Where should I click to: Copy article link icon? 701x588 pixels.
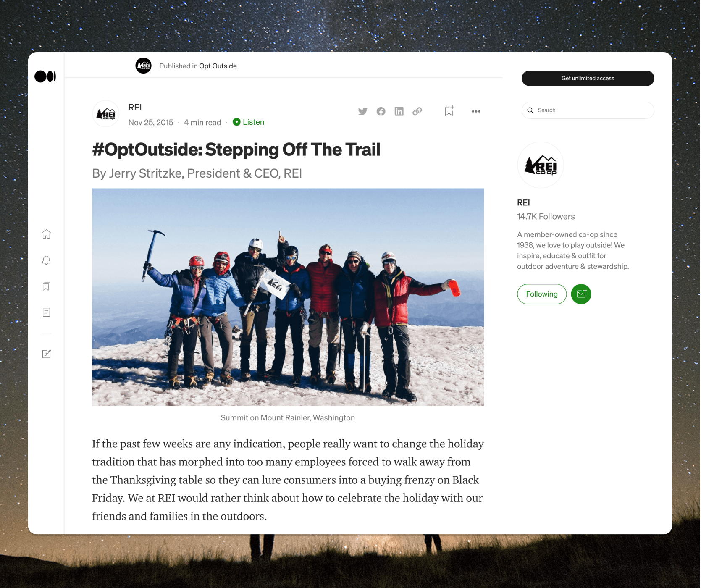417,111
